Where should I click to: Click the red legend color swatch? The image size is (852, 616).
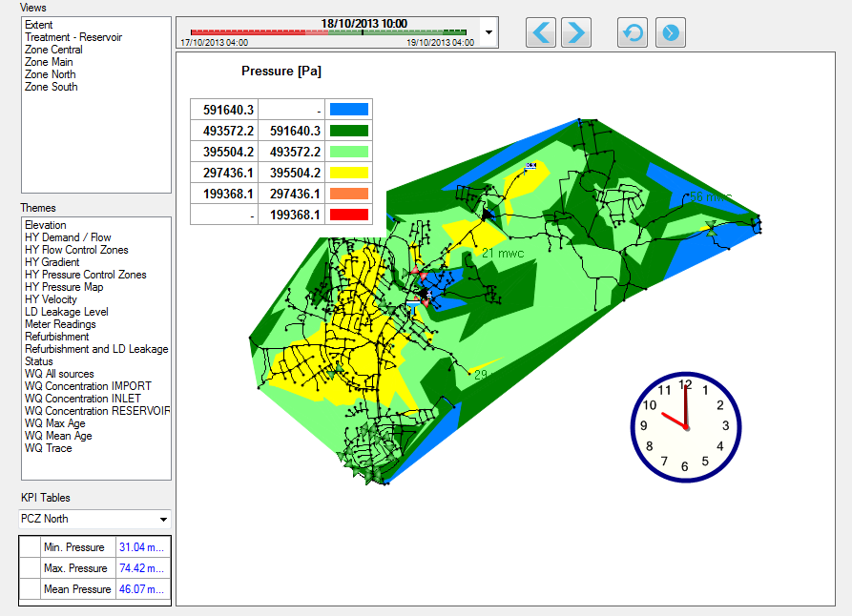click(347, 215)
